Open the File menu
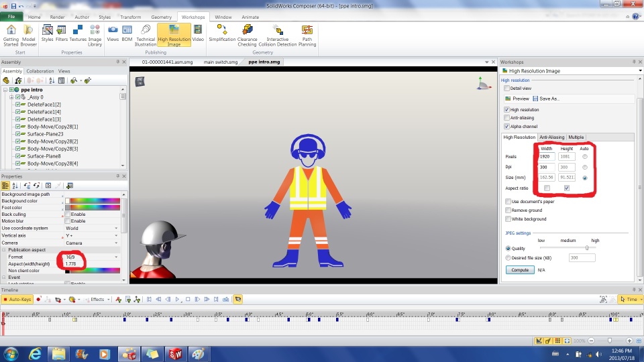Screen dimensions: 644x362 (11, 17)
